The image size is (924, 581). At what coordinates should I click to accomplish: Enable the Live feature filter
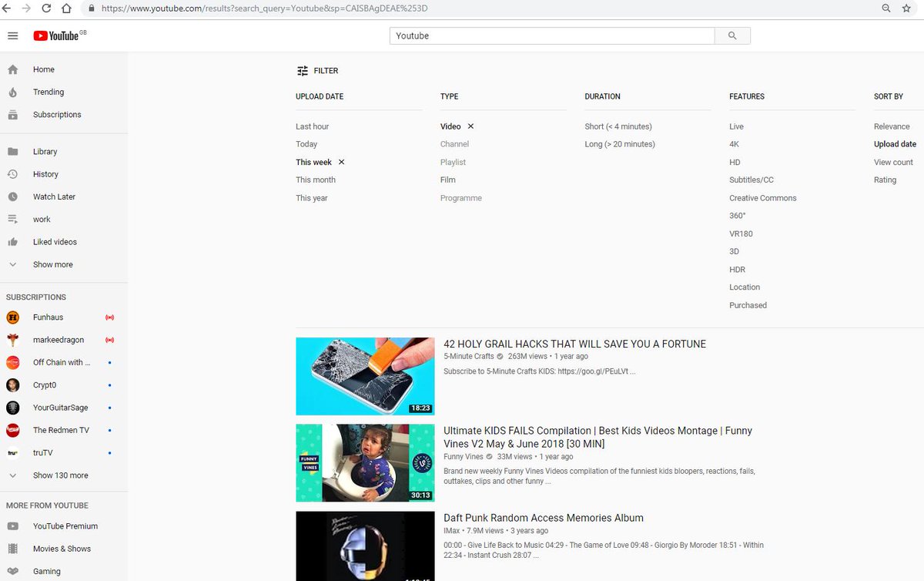coord(737,126)
